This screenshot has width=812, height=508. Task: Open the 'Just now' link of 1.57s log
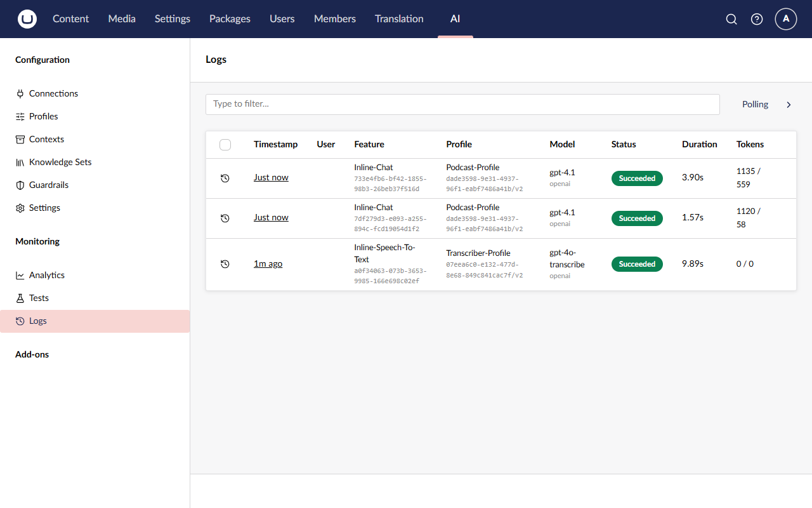pyautogui.click(x=271, y=218)
